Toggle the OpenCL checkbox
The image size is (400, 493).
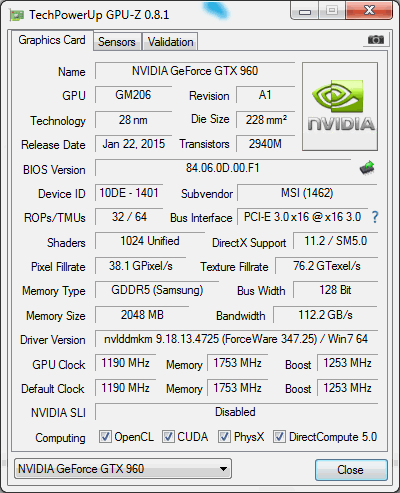[x=105, y=437]
